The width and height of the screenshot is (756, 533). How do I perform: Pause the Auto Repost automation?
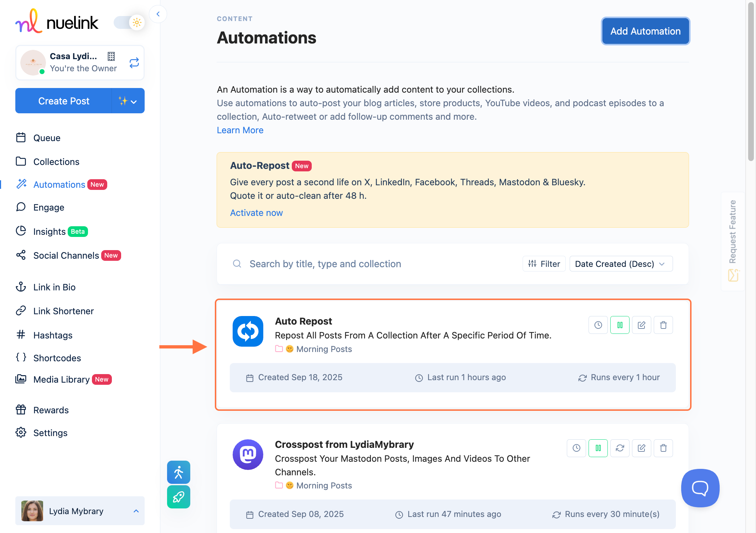620,325
